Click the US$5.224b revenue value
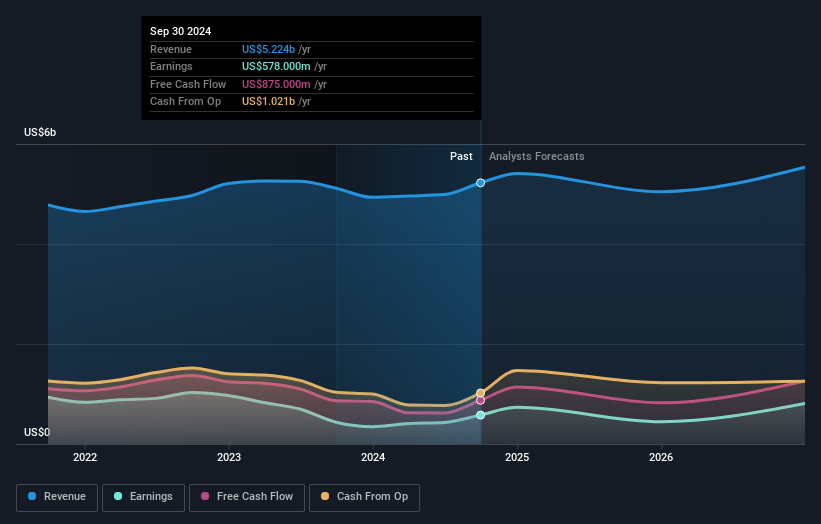This screenshot has width=821, height=524. pyautogui.click(x=268, y=49)
